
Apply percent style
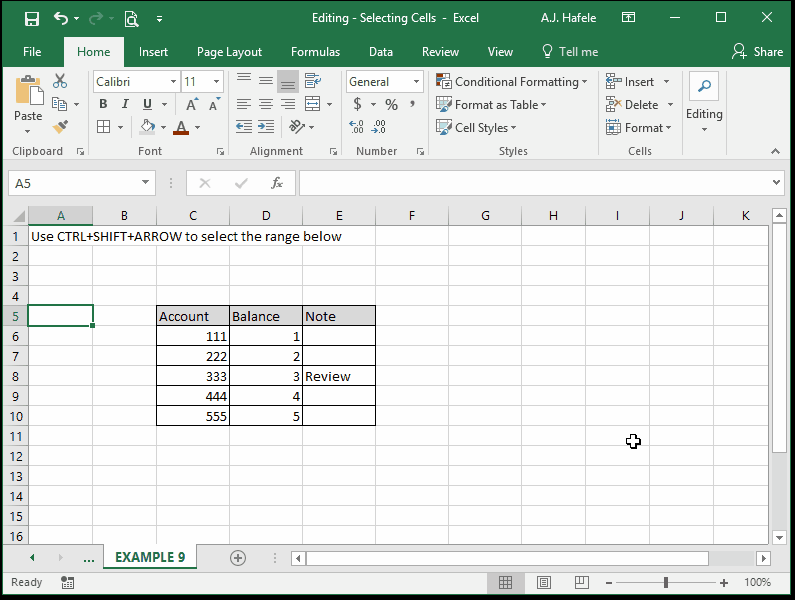pos(391,104)
